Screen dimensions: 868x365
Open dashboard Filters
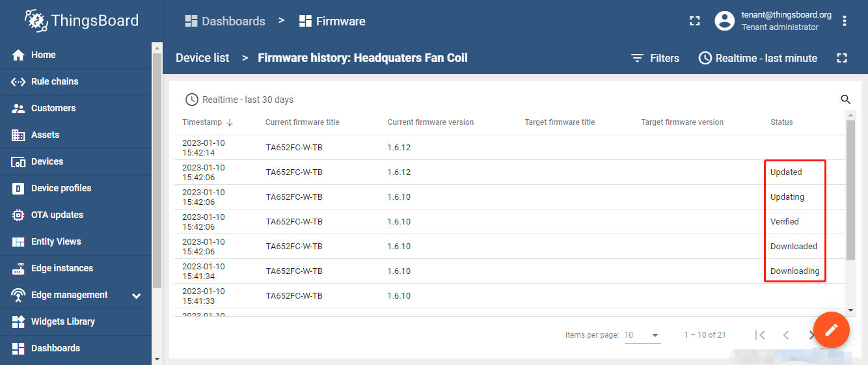coord(655,58)
